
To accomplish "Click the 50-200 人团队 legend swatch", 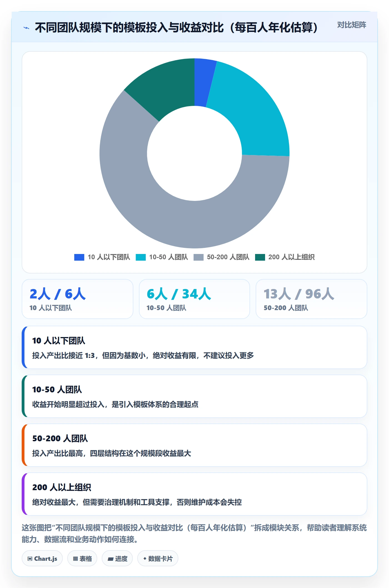I will click(x=198, y=257).
